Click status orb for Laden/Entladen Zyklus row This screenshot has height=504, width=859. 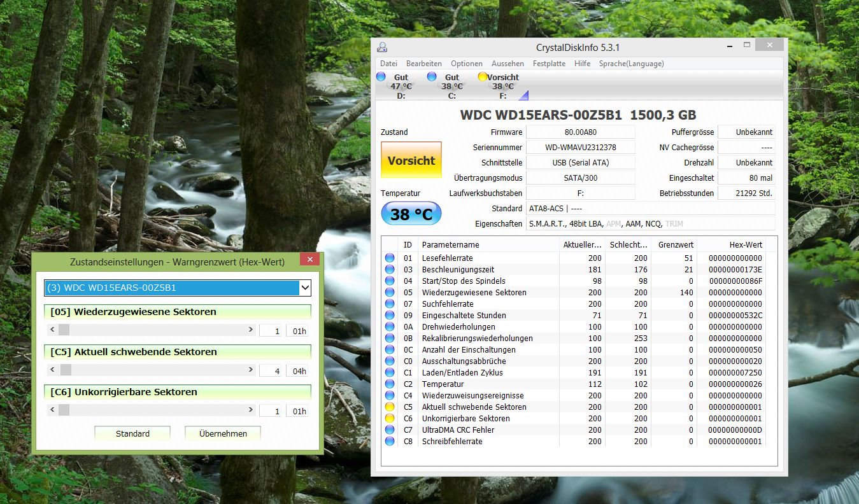click(390, 372)
